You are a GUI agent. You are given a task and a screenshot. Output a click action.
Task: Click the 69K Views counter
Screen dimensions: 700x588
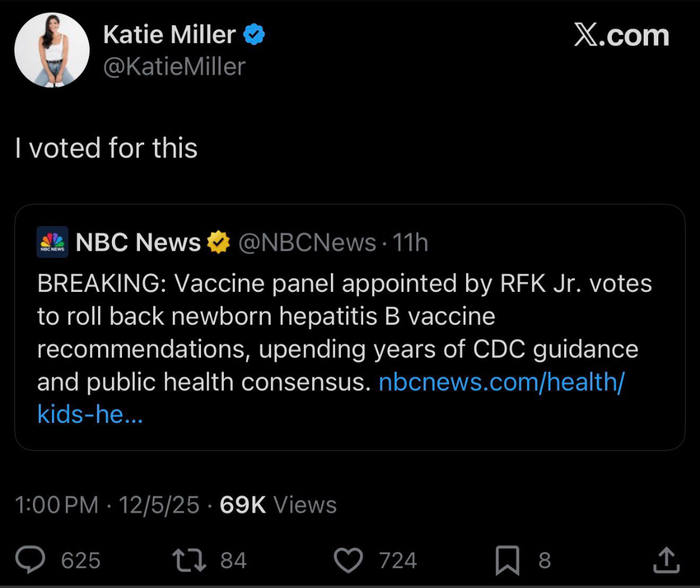click(278, 505)
